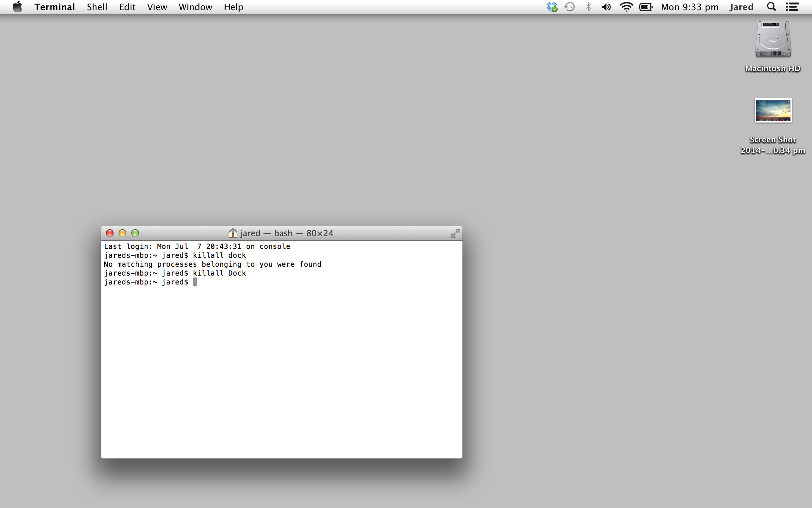Image resolution: width=812 pixels, height=508 pixels.
Task: Click the 'Last login: Mon Jul 7' line
Action: 197,247
